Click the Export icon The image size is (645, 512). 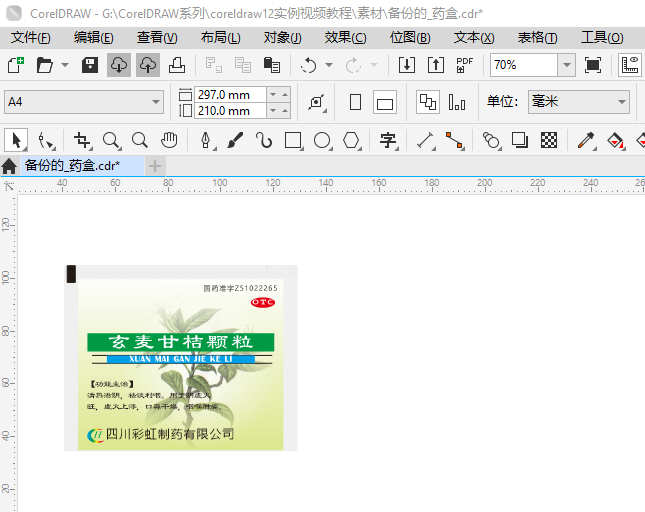436,65
